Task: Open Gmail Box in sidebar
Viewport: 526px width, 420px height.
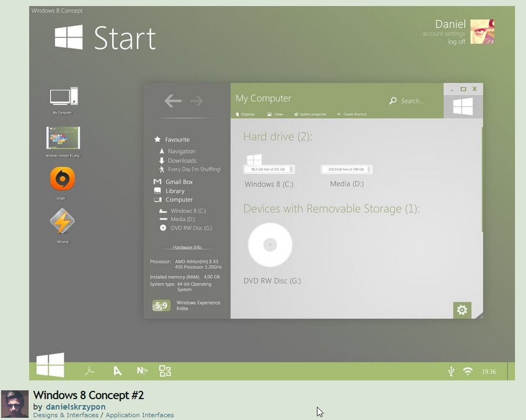Action: pyautogui.click(x=173, y=181)
